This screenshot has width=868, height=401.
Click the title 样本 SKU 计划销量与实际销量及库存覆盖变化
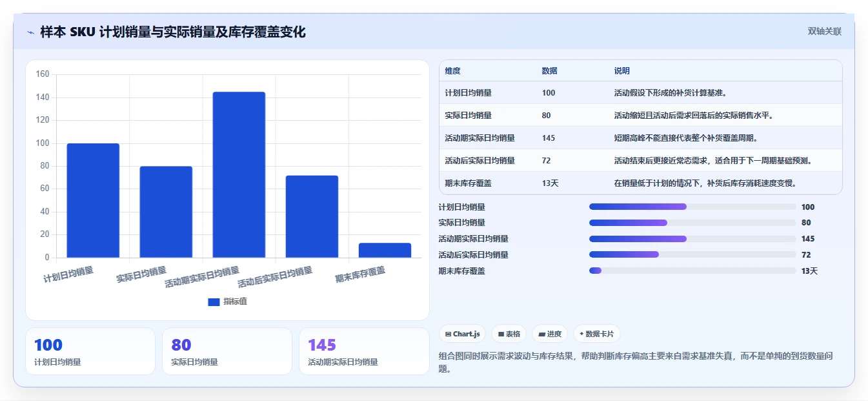(x=173, y=32)
